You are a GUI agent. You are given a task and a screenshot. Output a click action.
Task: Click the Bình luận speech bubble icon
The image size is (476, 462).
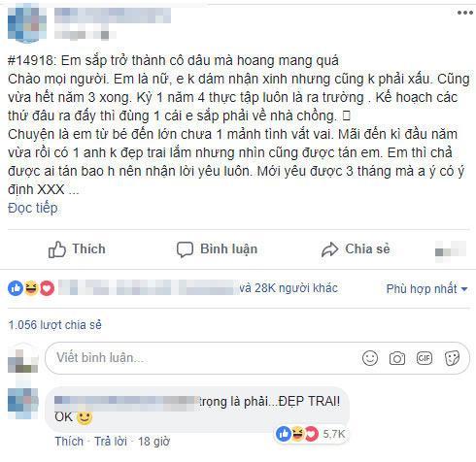pos(185,249)
